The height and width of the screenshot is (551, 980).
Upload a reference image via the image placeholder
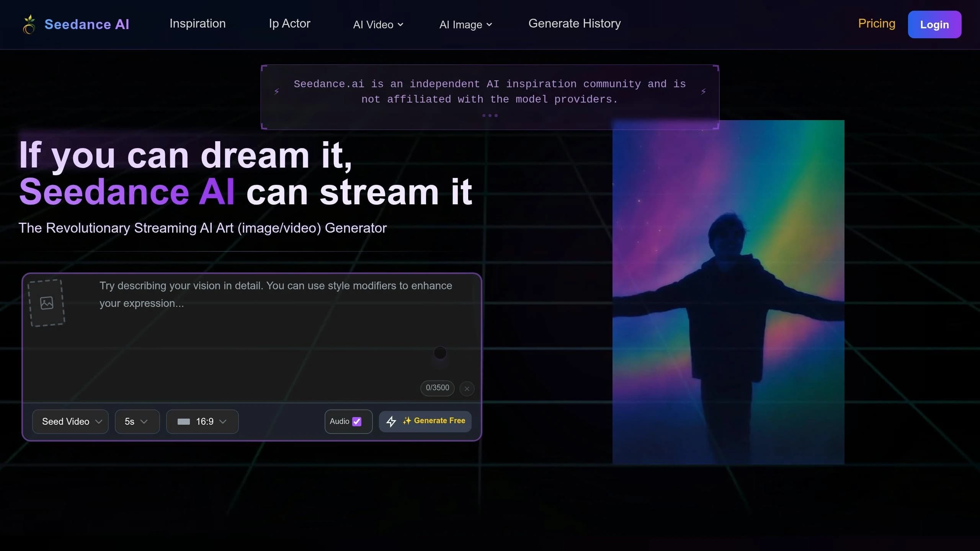(47, 303)
